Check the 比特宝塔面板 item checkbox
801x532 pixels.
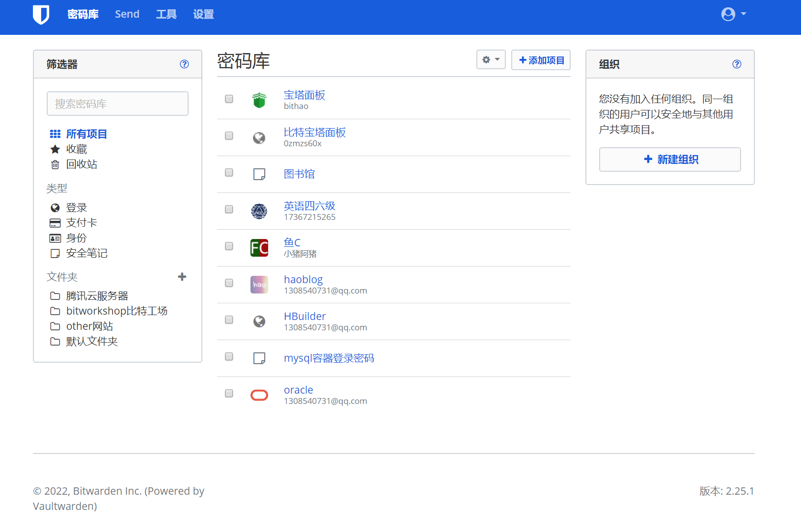pos(229,135)
